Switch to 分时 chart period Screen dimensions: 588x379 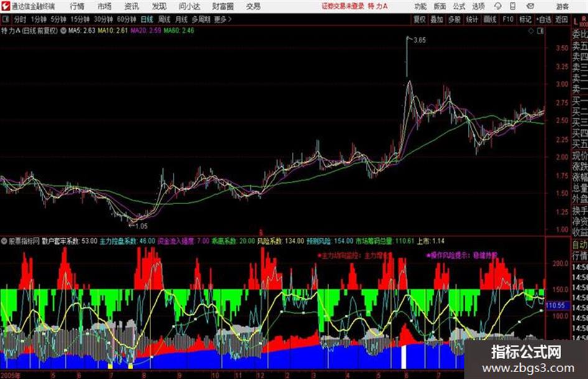click(x=21, y=19)
